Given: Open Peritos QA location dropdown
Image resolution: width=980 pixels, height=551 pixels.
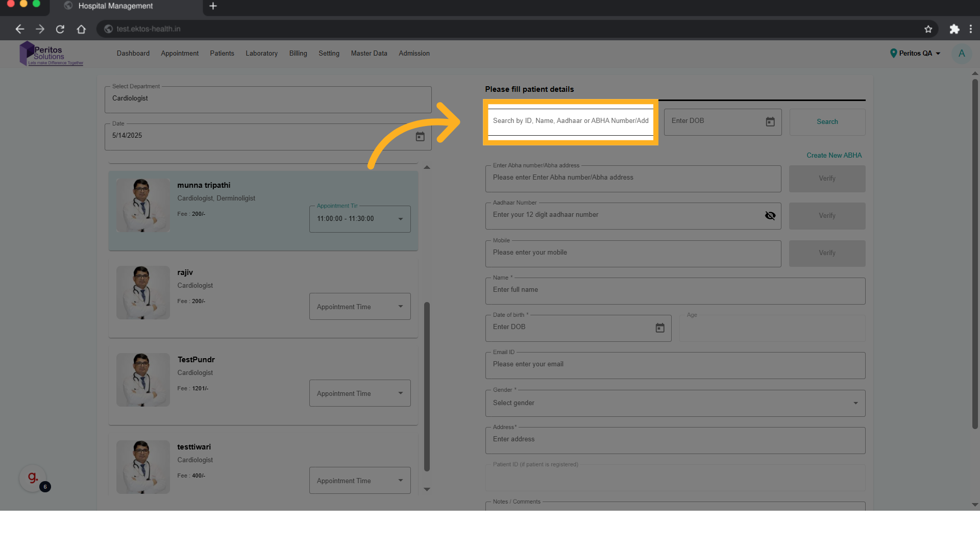Looking at the screenshot, I should click(x=916, y=54).
